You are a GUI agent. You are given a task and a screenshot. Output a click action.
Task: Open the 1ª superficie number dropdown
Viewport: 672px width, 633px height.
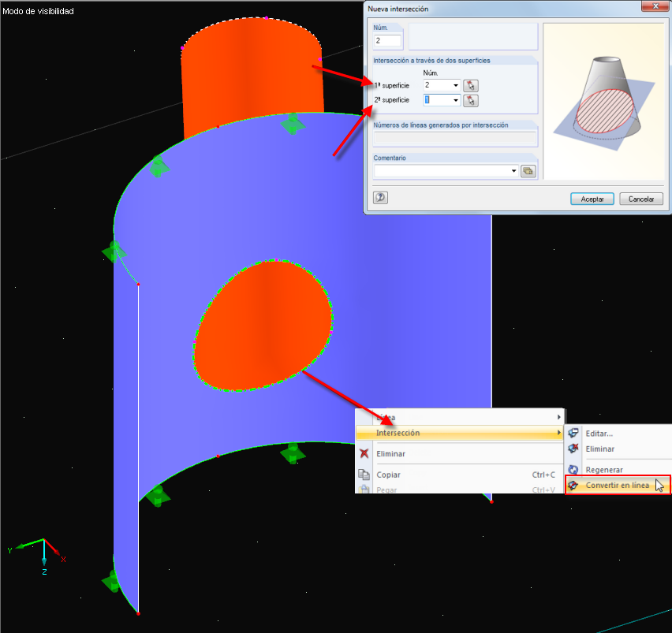456,85
